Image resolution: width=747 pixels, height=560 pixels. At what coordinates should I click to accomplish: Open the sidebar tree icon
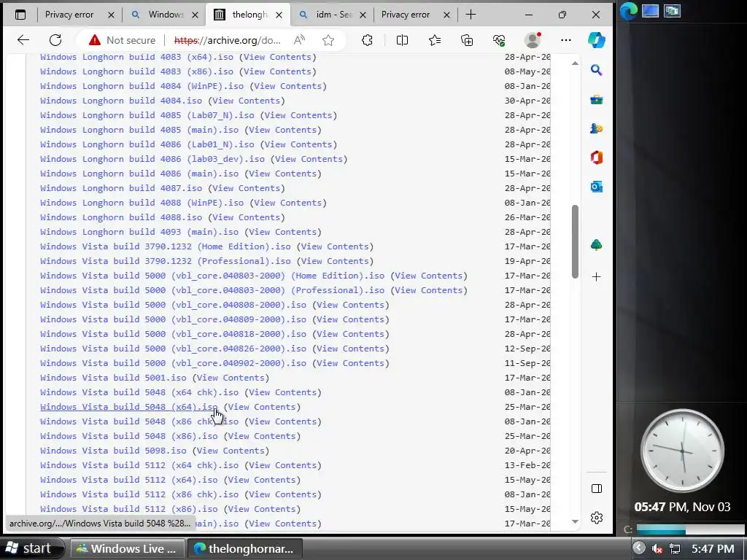597,245
